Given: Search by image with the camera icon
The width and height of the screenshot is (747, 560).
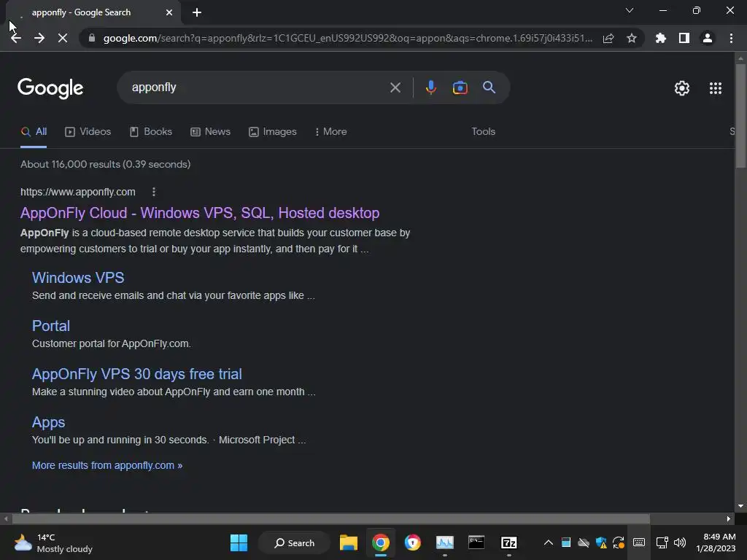Looking at the screenshot, I should pyautogui.click(x=460, y=87).
